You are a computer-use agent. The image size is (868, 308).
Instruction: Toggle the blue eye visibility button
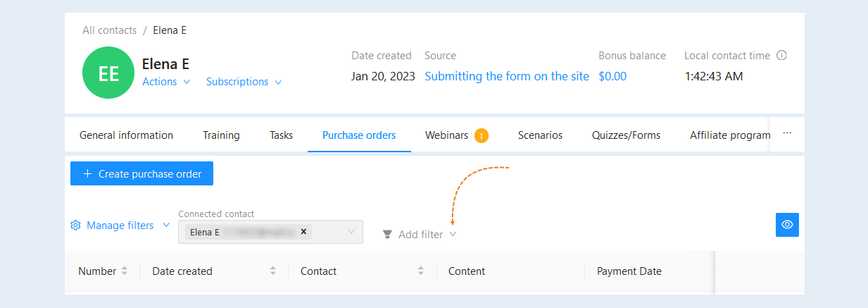pyautogui.click(x=787, y=225)
